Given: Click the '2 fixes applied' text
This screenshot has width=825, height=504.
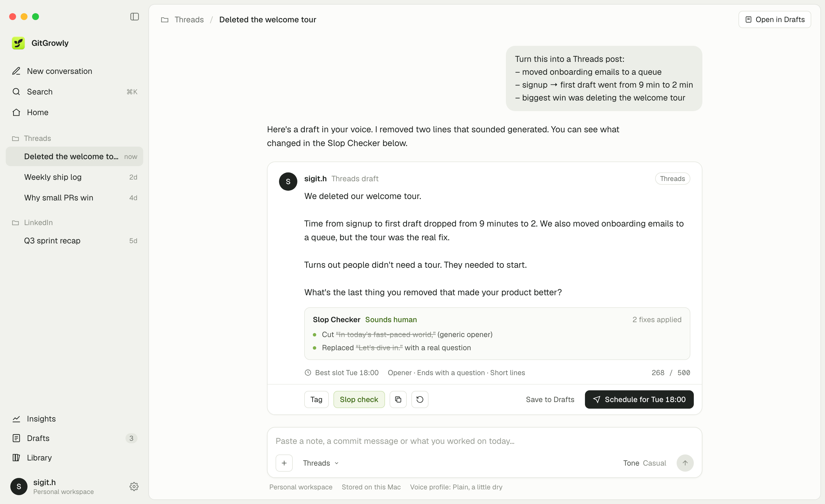Looking at the screenshot, I should click(x=657, y=320).
